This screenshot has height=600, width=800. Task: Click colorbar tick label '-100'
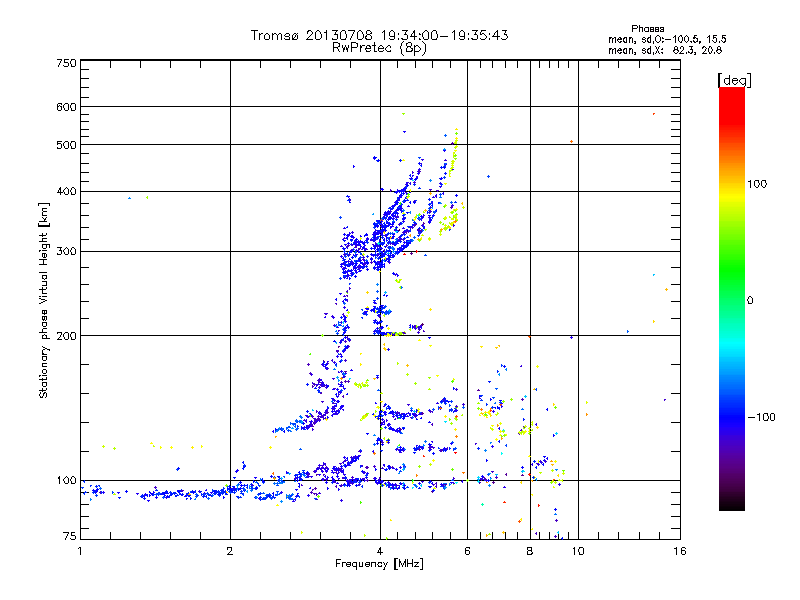[x=761, y=417]
